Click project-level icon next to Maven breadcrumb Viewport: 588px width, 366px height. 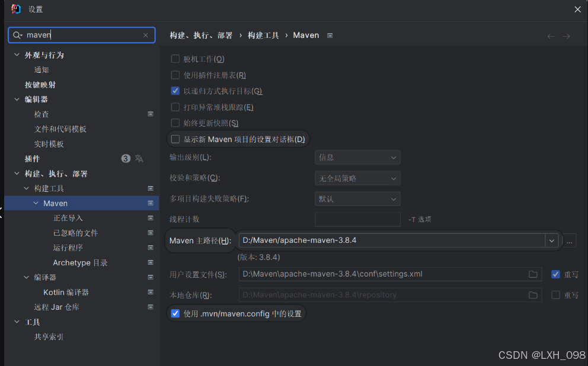[330, 35]
